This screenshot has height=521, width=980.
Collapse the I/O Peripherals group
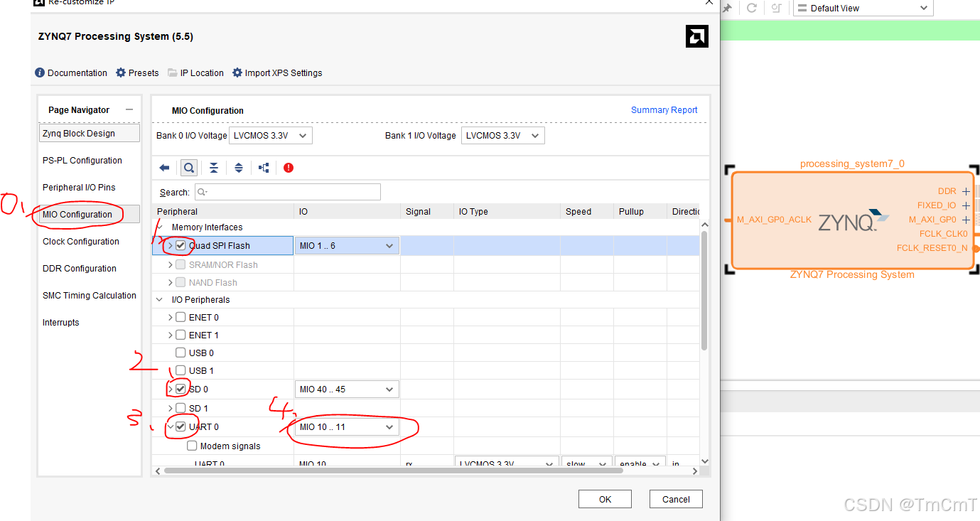pyautogui.click(x=158, y=300)
